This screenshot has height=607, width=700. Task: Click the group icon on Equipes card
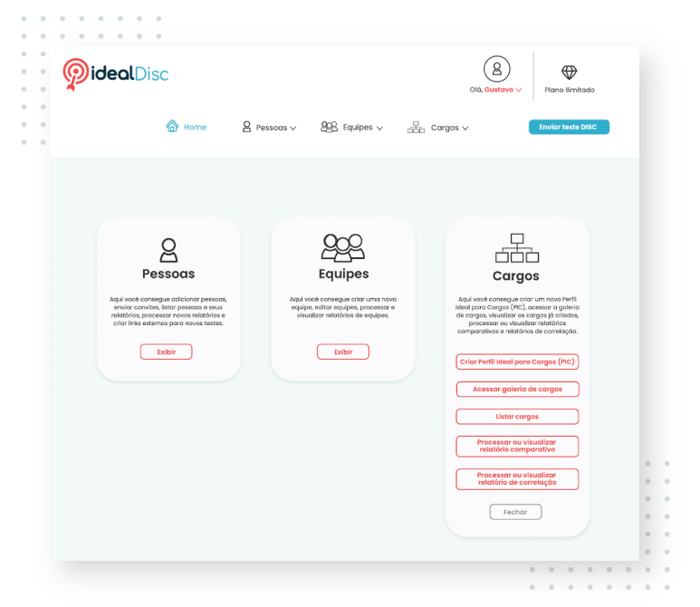pos(343,247)
